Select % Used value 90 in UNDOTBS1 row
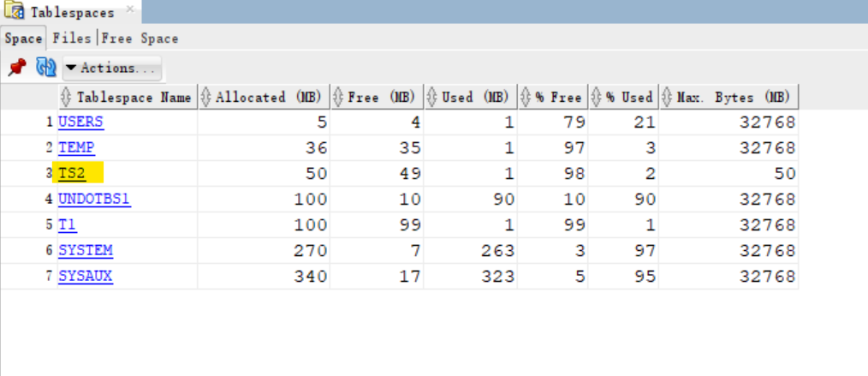Screen dimensions: 868x376 [645, 199]
